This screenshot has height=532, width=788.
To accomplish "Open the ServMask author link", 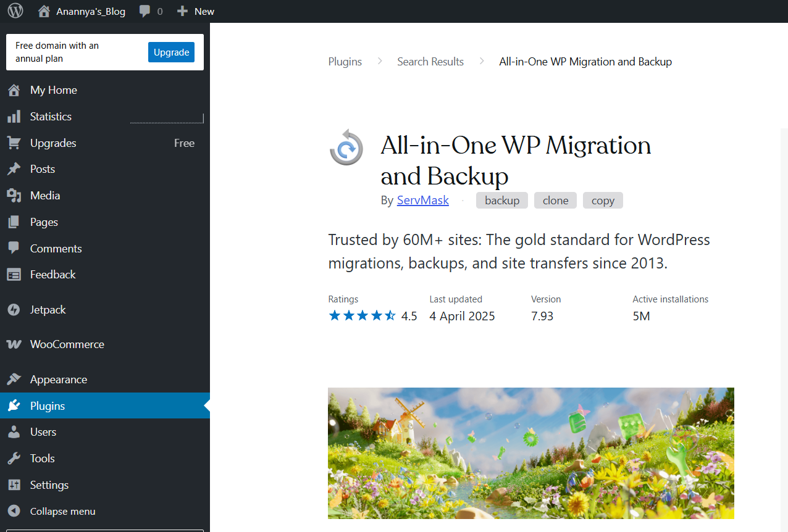I will point(423,201).
